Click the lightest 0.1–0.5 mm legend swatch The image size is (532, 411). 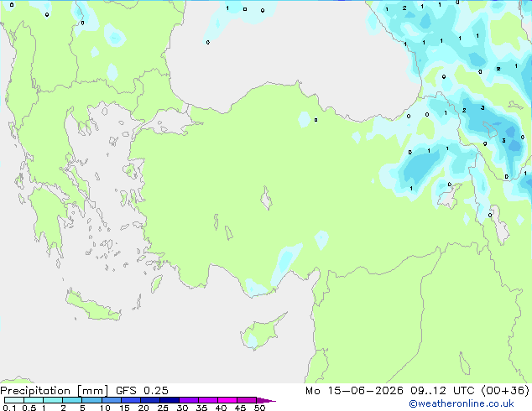[14, 400]
